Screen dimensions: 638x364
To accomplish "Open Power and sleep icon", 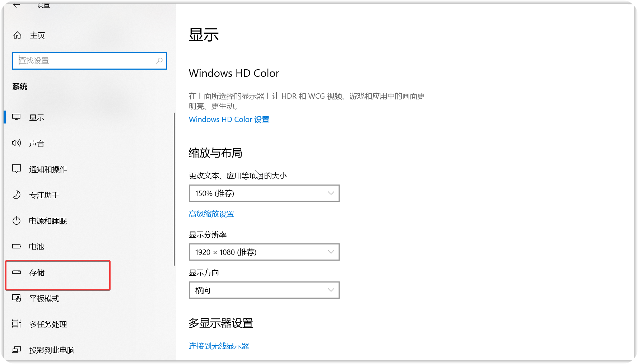I will pyautogui.click(x=17, y=221).
